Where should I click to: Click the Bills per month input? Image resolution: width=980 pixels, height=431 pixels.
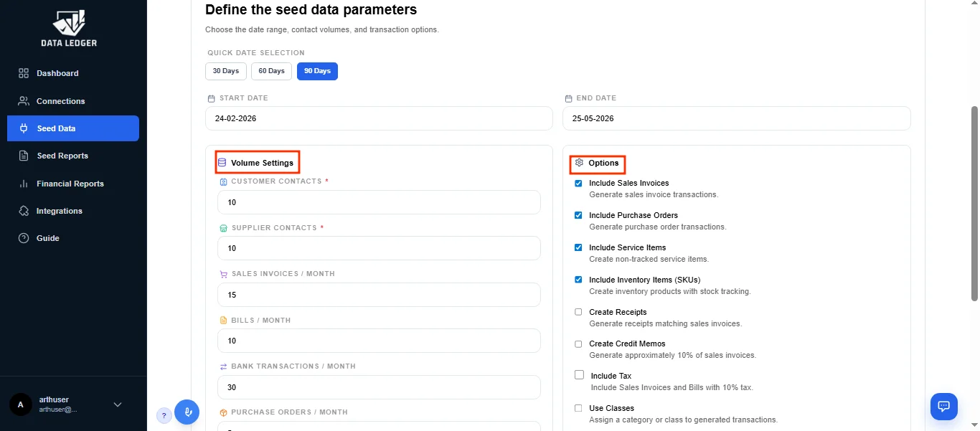379,341
